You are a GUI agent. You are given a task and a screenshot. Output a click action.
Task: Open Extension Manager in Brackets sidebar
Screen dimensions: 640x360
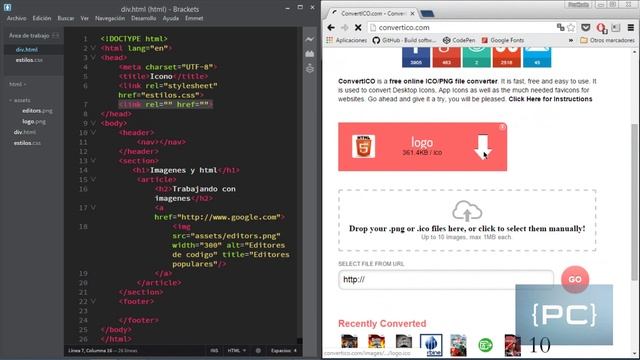[x=310, y=53]
